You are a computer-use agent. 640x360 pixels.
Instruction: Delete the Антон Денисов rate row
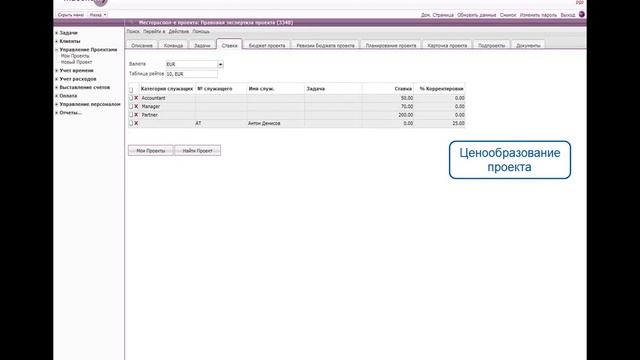pos(136,123)
